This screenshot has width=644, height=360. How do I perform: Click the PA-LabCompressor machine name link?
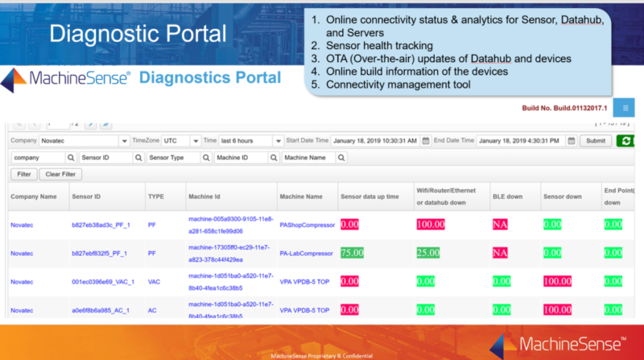[306, 253]
